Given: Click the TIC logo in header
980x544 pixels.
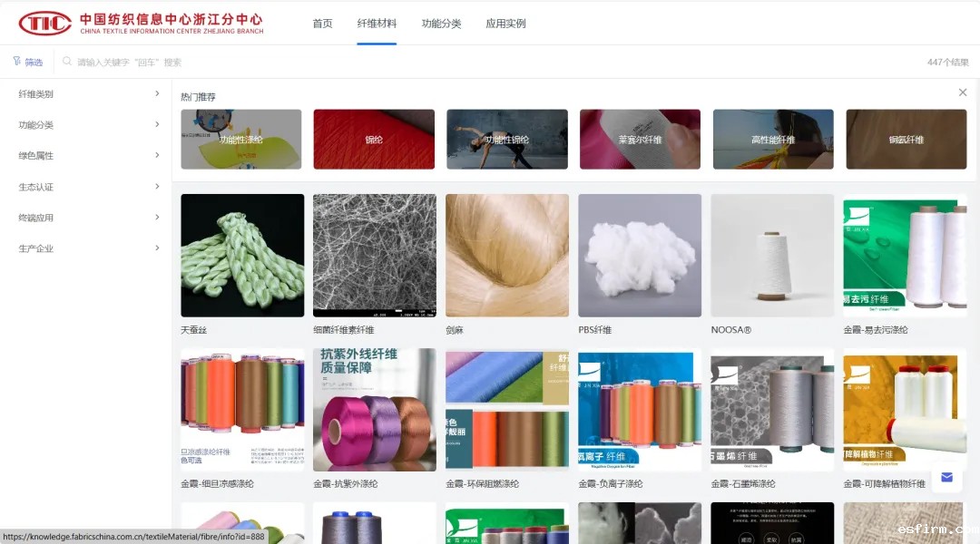Looking at the screenshot, I should click(x=44, y=24).
